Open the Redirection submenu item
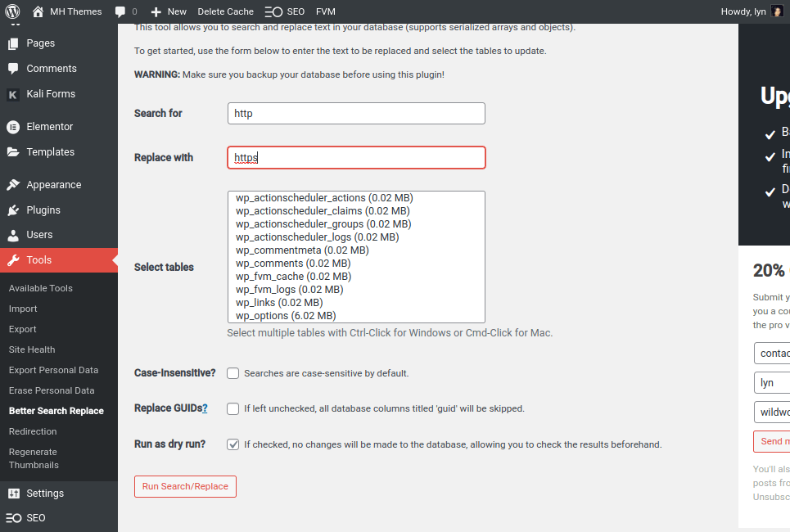Screen dimensions: 790x532 coord(33,431)
